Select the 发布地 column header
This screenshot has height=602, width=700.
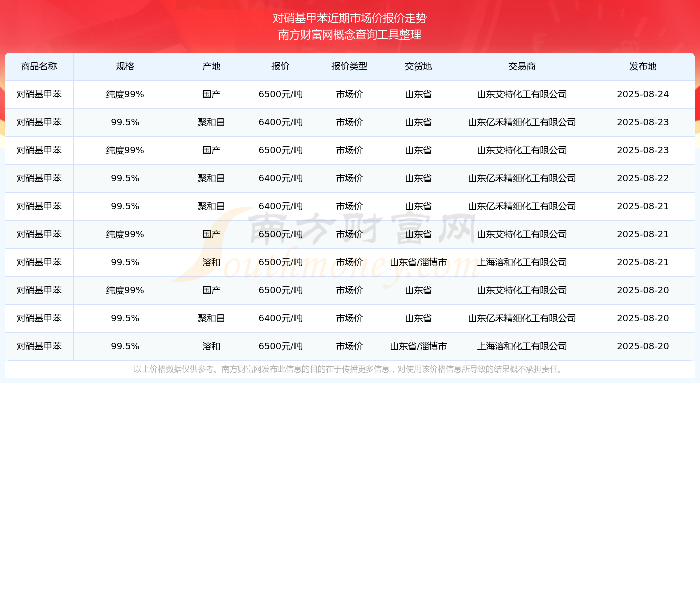click(x=643, y=66)
